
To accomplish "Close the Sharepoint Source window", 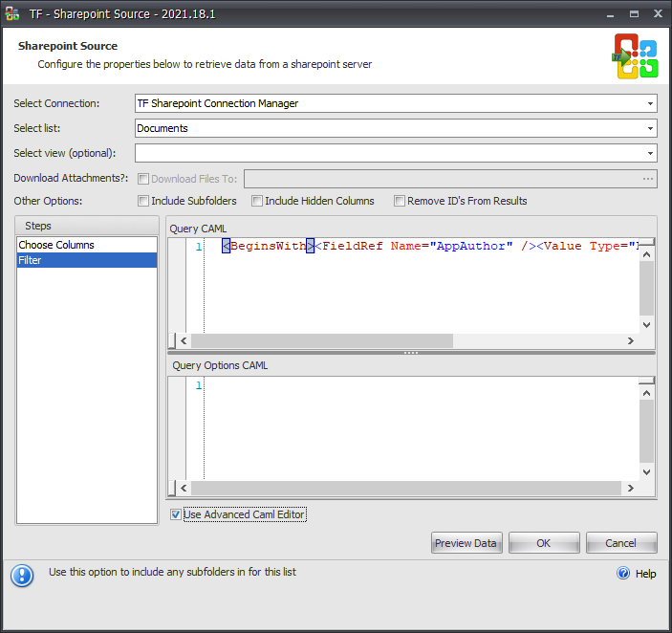I will click(x=658, y=13).
